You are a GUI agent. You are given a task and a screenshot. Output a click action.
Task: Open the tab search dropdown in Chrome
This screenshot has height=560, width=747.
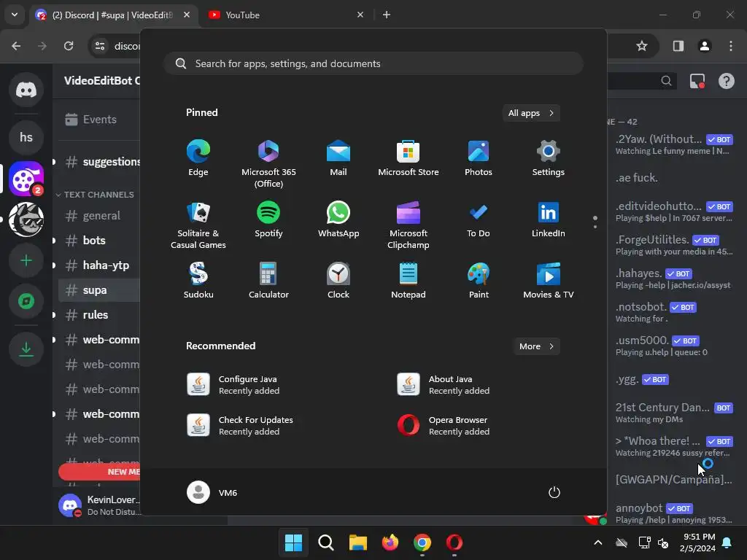15,15
